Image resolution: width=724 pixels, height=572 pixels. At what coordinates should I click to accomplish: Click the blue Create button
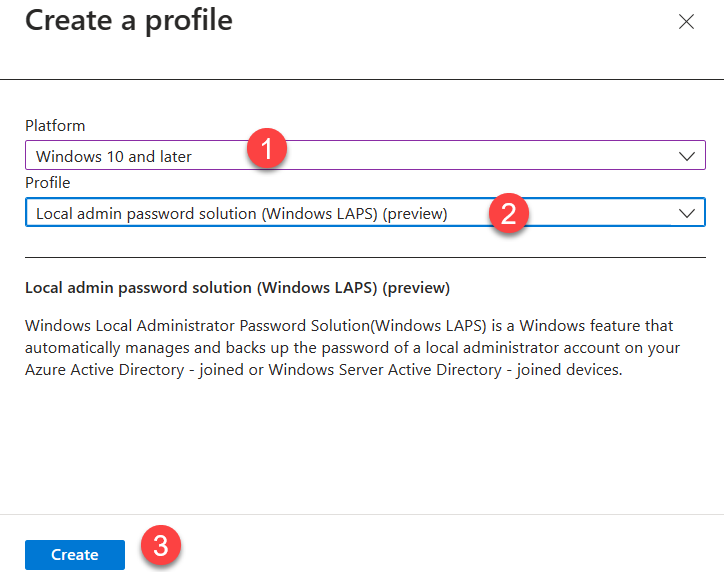pyautogui.click(x=75, y=554)
